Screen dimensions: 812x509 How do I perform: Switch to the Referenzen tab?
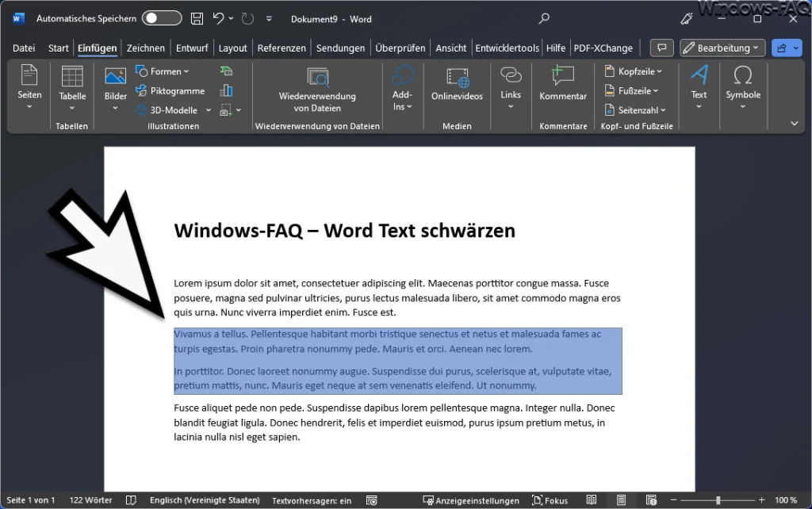point(282,48)
